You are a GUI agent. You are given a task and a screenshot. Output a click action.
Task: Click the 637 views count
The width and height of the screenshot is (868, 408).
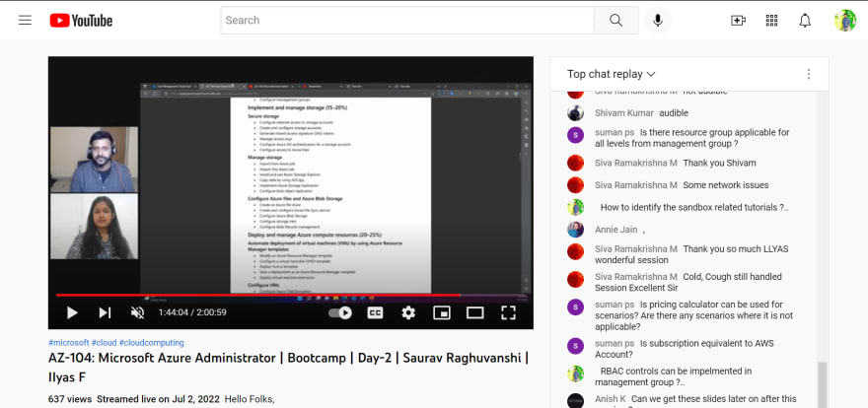(x=70, y=398)
